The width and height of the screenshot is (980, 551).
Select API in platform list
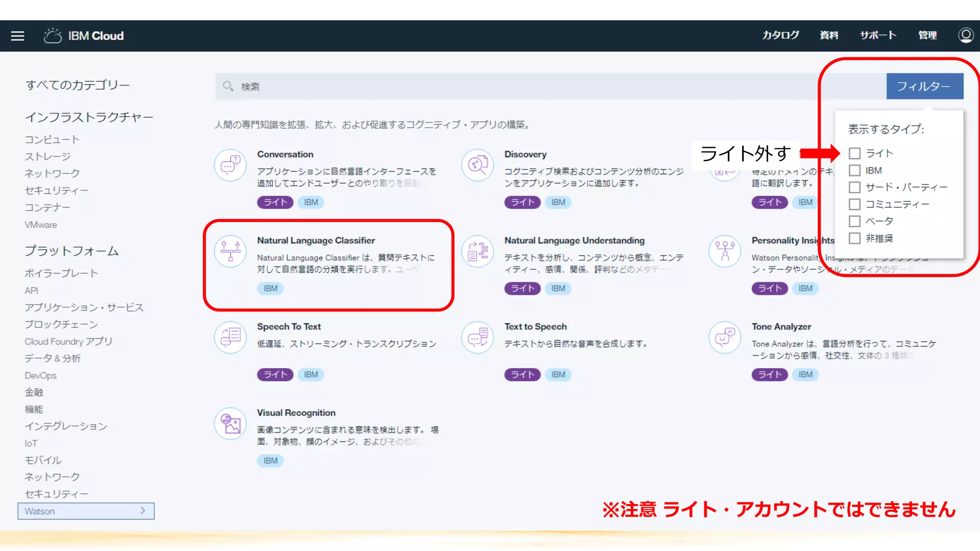tap(32, 290)
